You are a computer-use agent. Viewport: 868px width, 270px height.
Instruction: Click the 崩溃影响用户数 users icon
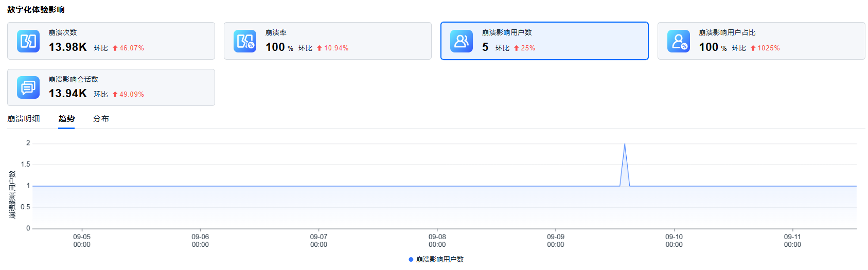(x=462, y=41)
